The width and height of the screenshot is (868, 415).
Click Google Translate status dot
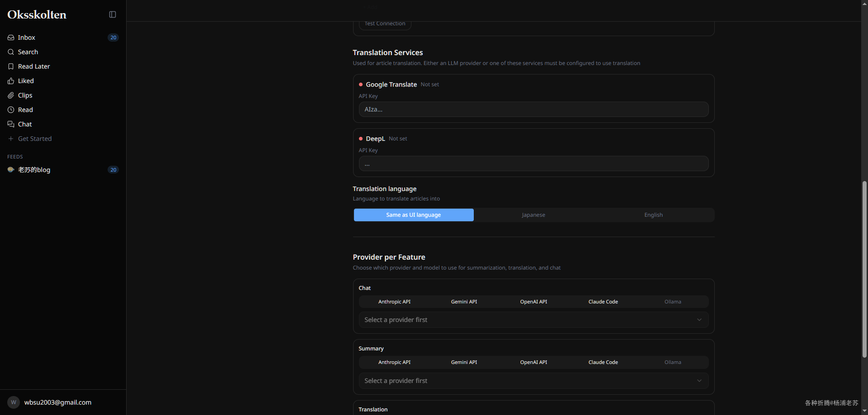click(x=361, y=84)
